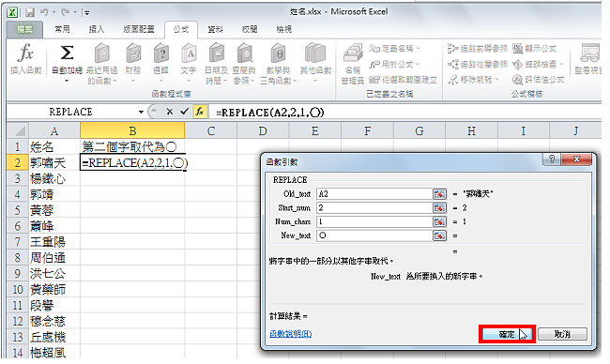The height and width of the screenshot is (364, 610).
Task: Click Use in Formula ribbon item
Action: pyautogui.click(x=390, y=64)
